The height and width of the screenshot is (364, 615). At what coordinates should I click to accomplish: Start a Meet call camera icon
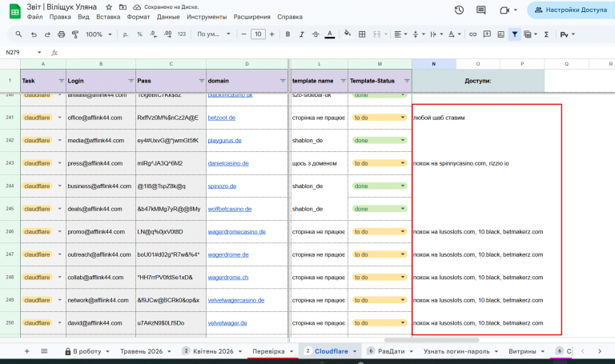click(504, 10)
